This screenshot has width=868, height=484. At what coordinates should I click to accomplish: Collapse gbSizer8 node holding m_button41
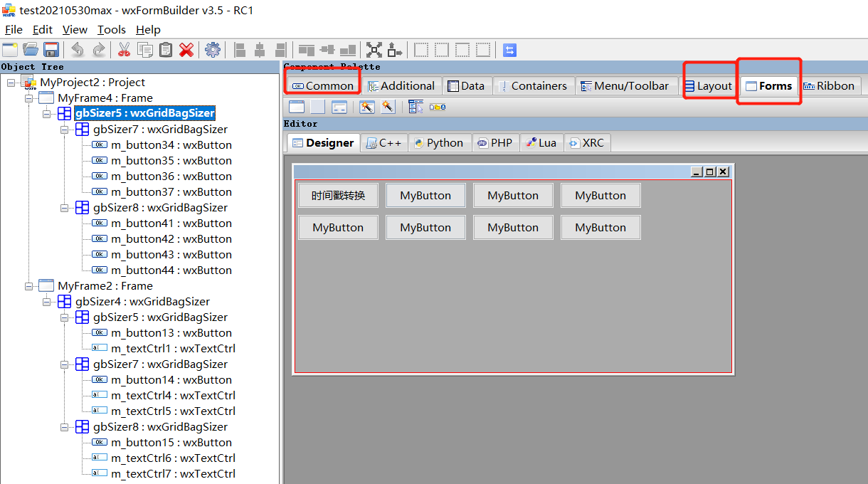[65, 208]
